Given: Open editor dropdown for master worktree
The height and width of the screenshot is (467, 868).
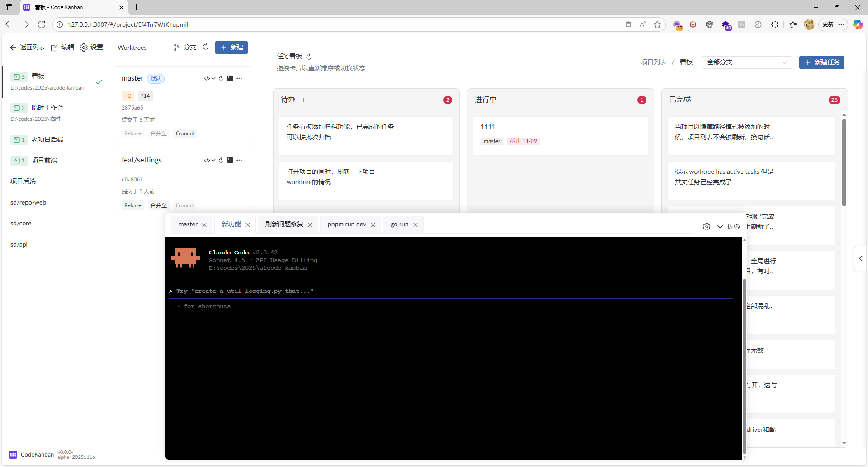Looking at the screenshot, I should click(x=209, y=78).
